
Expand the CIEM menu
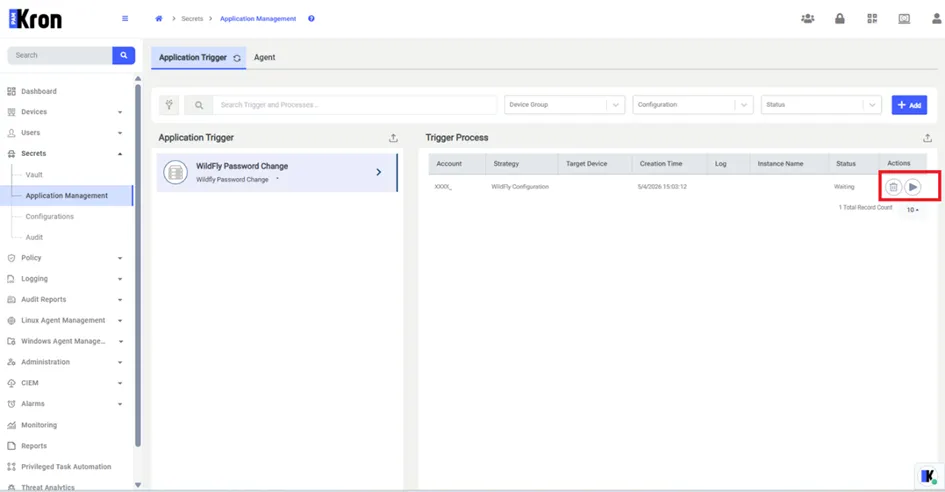(x=66, y=383)
